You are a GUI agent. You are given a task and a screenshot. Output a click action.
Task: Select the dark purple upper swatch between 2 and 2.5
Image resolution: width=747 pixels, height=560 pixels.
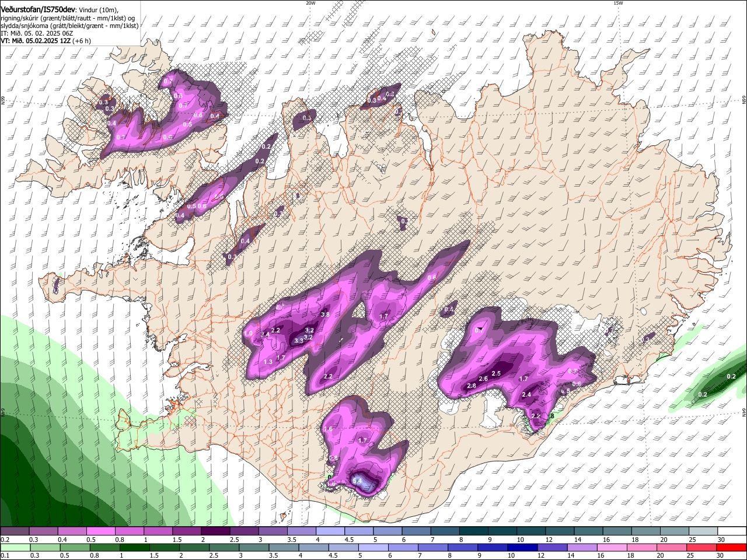215,531
